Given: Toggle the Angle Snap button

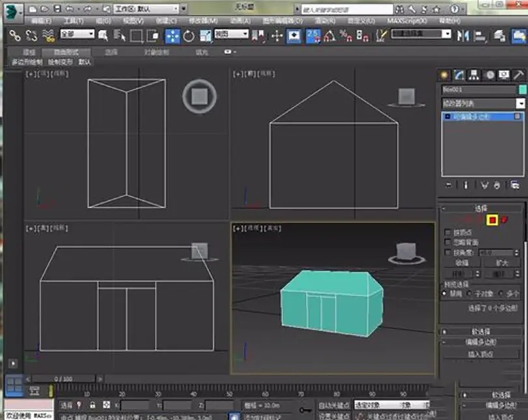Looking at the screenshot, I should click(x=330, y=36).
